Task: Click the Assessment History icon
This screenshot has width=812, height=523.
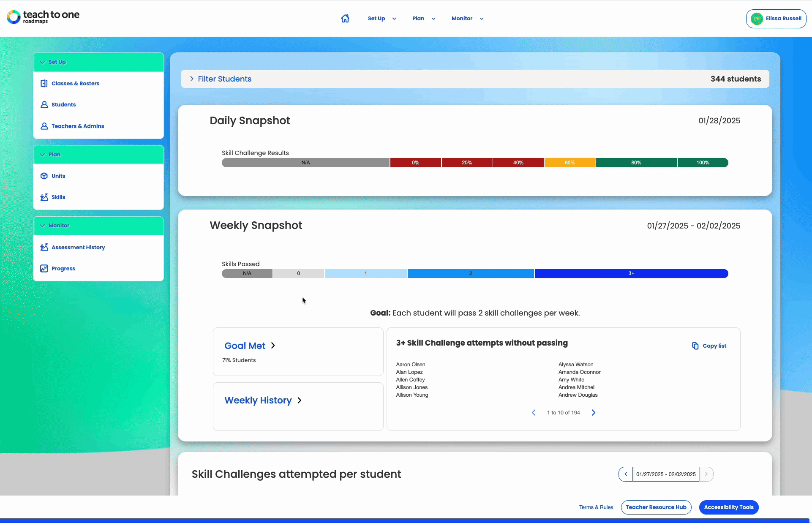Action: 44,247
